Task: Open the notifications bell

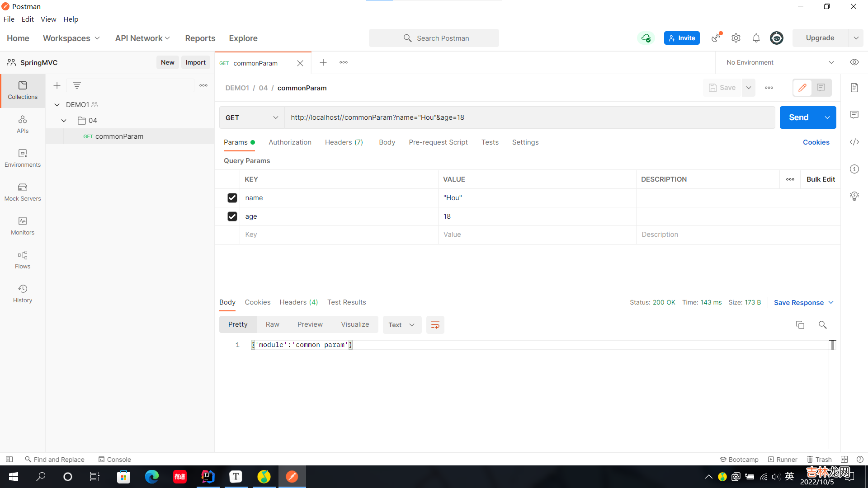Action: (x=756, y=38)
